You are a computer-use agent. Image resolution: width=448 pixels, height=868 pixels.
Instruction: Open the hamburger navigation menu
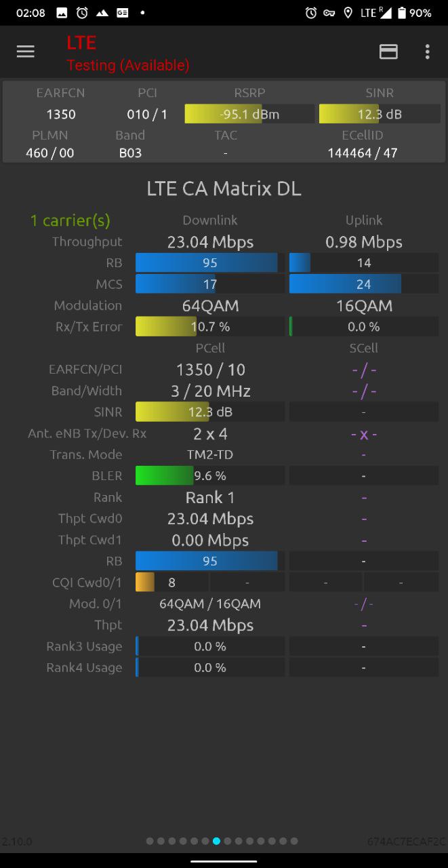pos(26,52)
